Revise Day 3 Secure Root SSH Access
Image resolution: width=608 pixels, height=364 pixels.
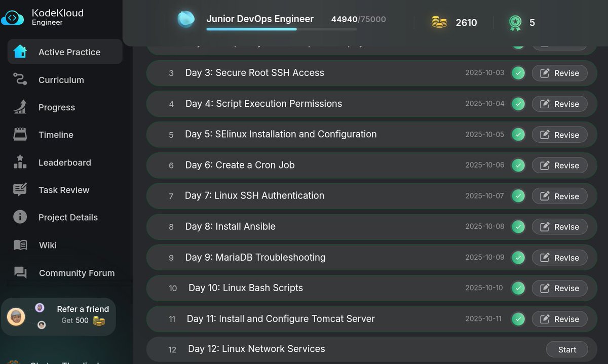(x=559, y=73)
